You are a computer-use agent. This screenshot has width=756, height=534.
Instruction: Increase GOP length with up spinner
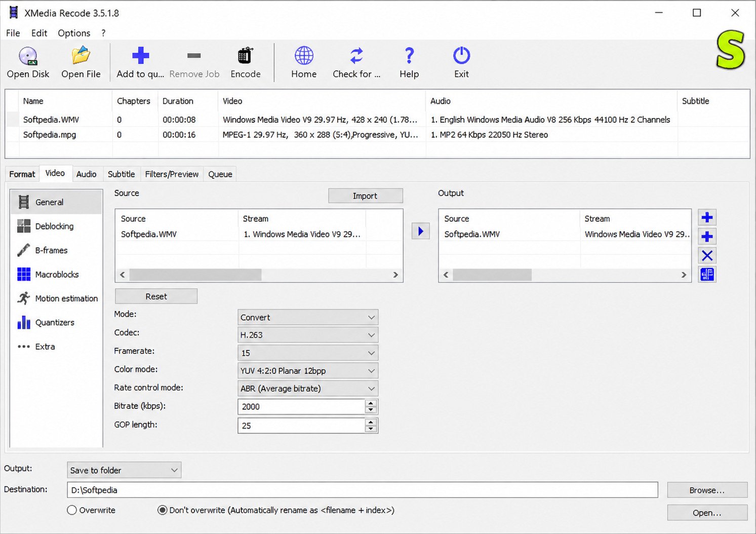point(371,422)
